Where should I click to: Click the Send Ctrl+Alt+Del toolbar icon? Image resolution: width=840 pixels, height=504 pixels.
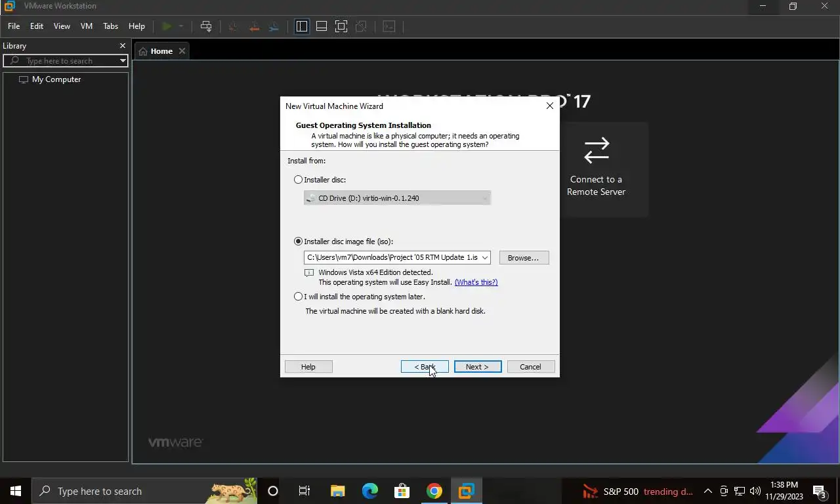(206, 26)
